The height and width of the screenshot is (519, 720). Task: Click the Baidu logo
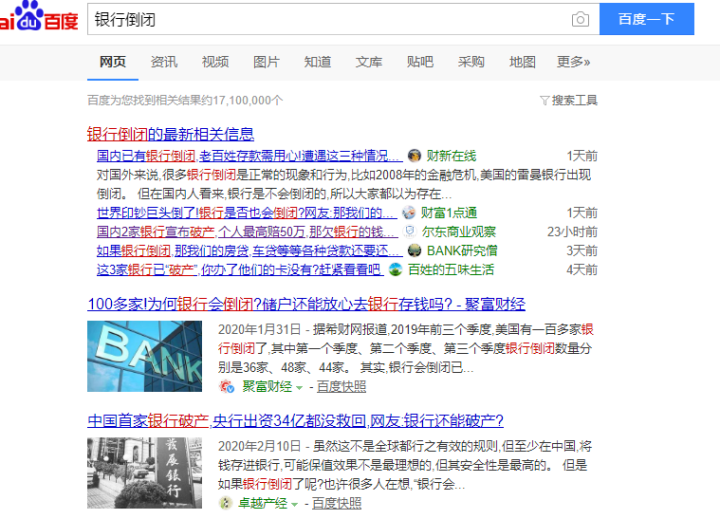click(x=38, y=18)
